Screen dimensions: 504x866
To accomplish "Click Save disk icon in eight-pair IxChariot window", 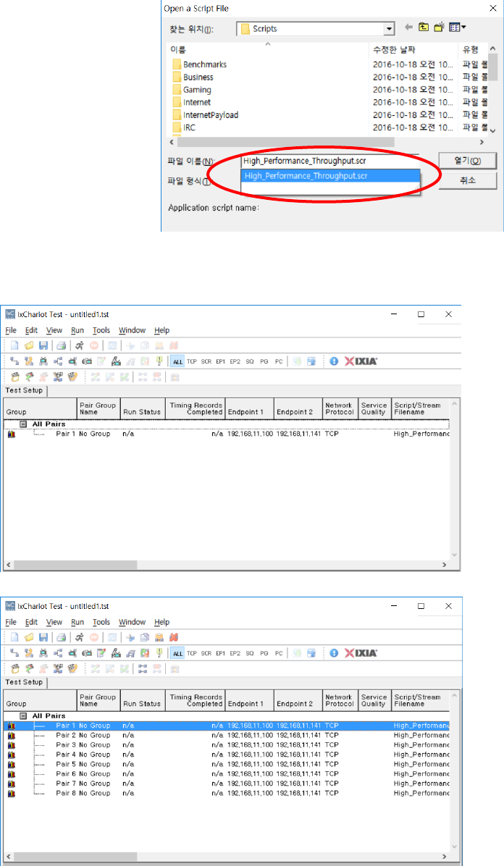I will (43, 637).
